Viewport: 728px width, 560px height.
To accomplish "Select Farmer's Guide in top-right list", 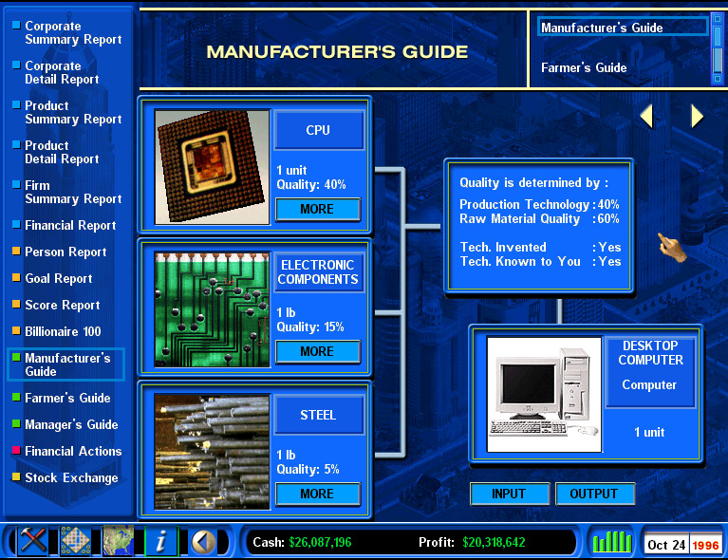I will click(584, 68).
